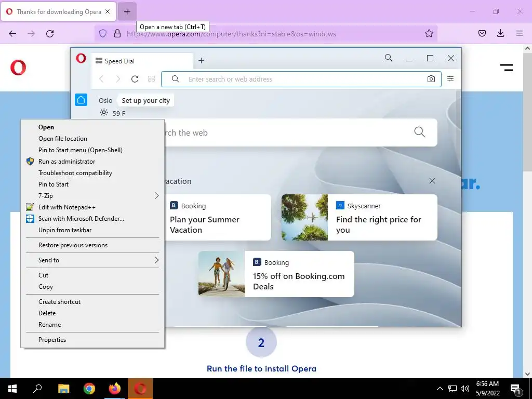
Task: Select Open file location
Action: coord(92,138)
